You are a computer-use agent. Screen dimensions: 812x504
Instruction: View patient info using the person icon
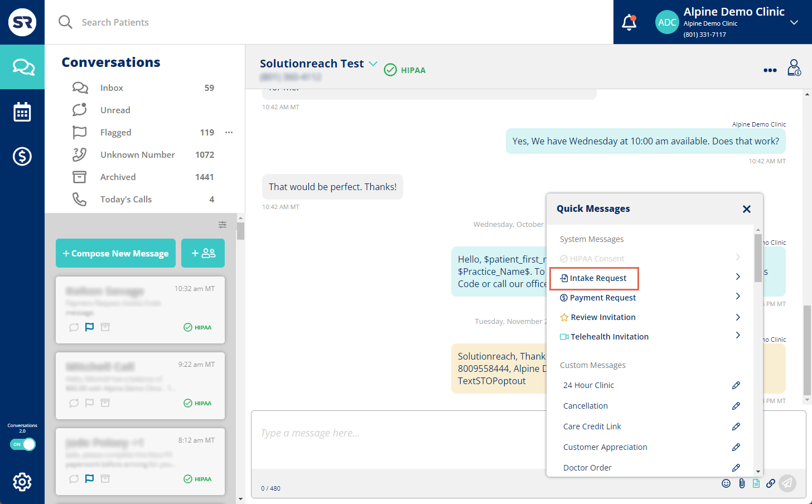coord(794,67)
